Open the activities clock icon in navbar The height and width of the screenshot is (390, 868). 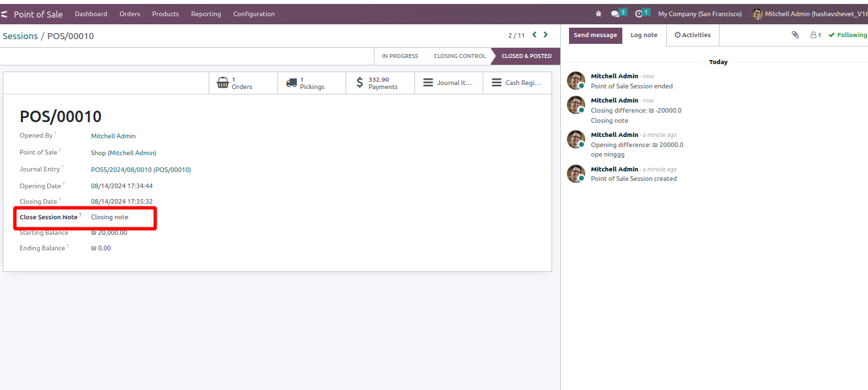[x=639, y=13]
